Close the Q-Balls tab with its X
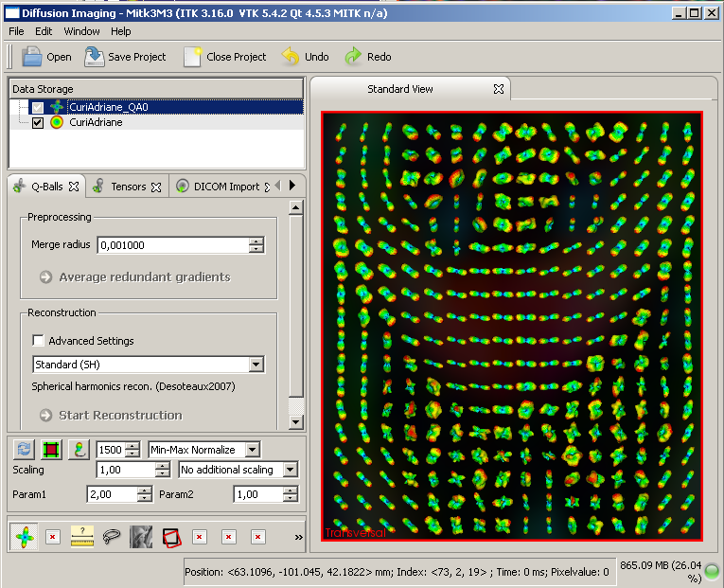This screenshot has height=588, width=724. pyautogui.click(x=74, y=187)
